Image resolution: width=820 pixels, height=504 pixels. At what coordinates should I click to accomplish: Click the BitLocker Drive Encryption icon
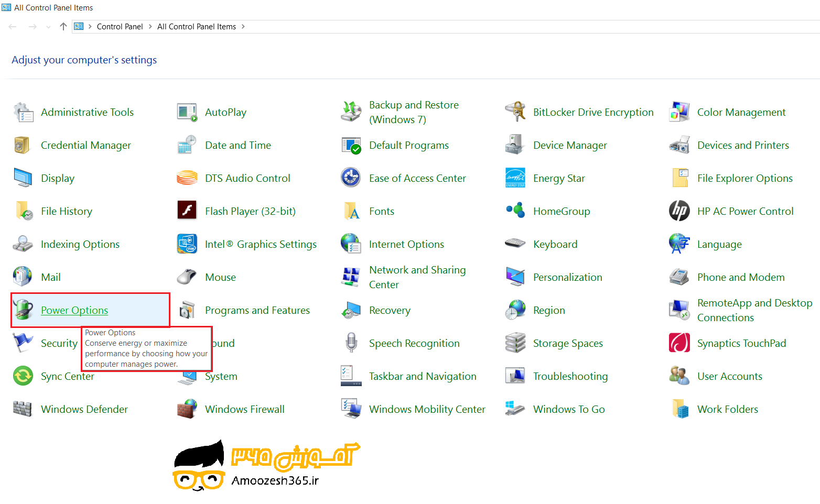point(515,112)
